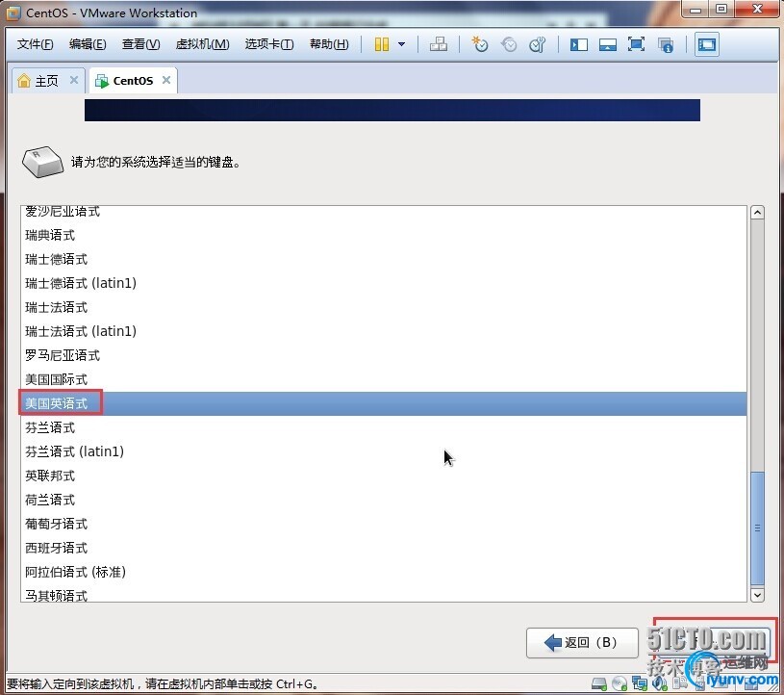The height and width of the screenshot is (695, 784).
Task: Open the 虚拟机(M) menu
Action: (x=203, y=44)
